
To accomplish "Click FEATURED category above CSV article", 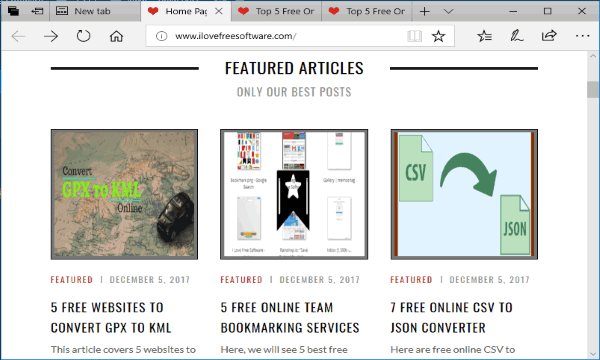I will click(x=411, y=280).
